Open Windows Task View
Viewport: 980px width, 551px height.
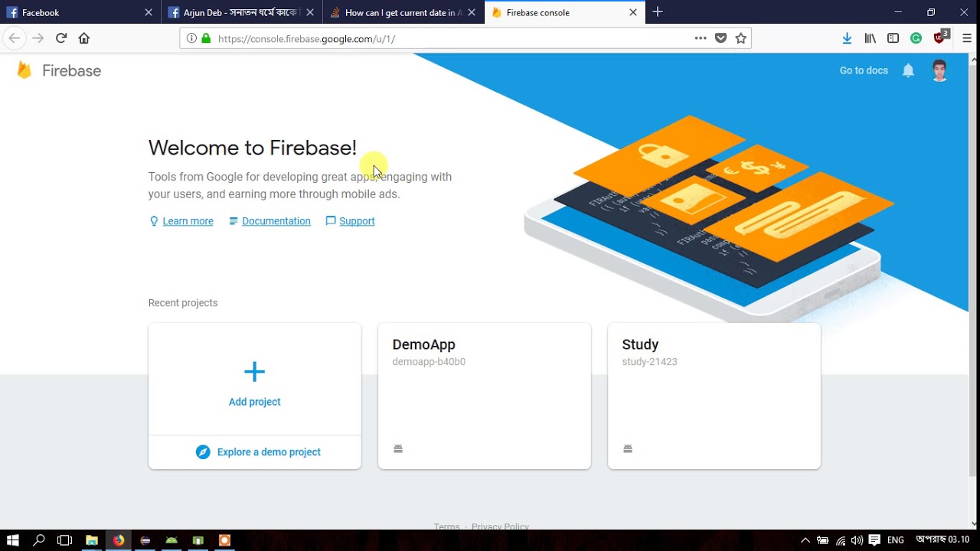pos(65,540)
